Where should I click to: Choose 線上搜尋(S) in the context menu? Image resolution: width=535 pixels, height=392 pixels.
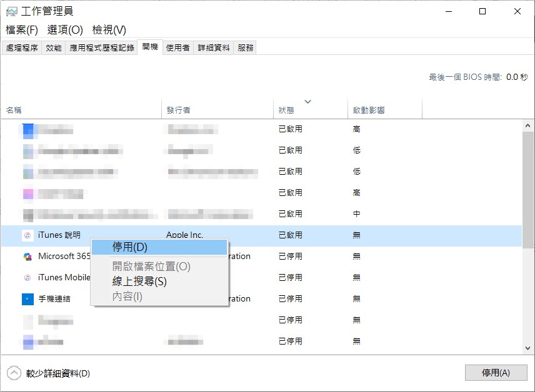[159, 282]
